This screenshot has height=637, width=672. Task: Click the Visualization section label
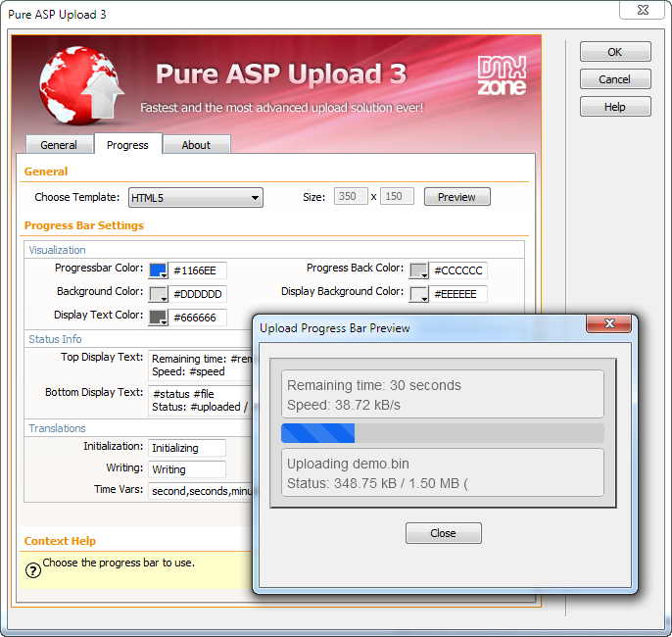click(58, 250)
